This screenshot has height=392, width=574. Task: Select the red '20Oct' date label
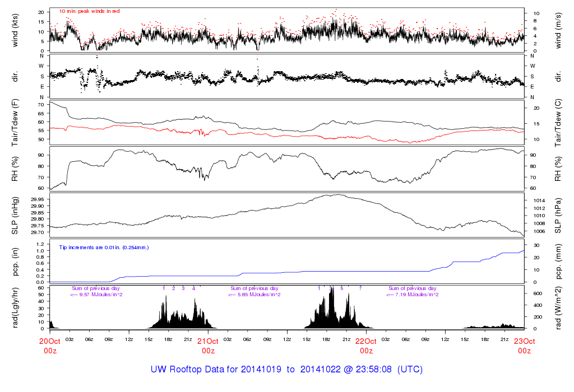click(x=50, y=341)
